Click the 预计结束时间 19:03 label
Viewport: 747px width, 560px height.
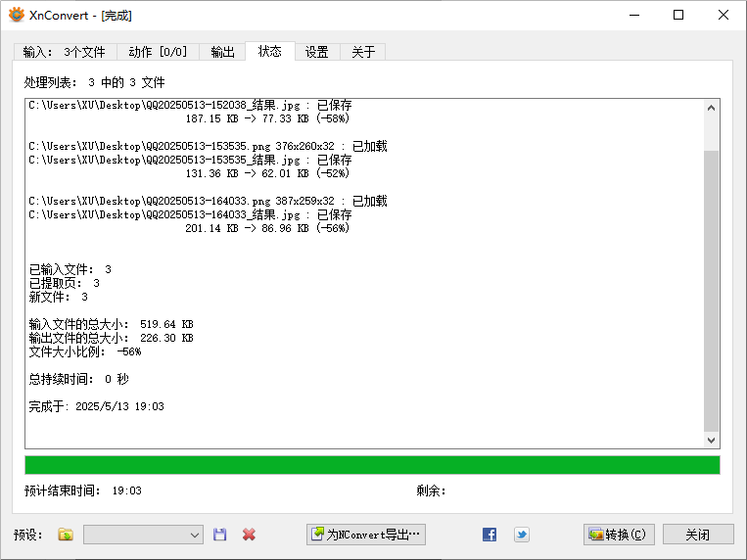[x=83, y=490]
